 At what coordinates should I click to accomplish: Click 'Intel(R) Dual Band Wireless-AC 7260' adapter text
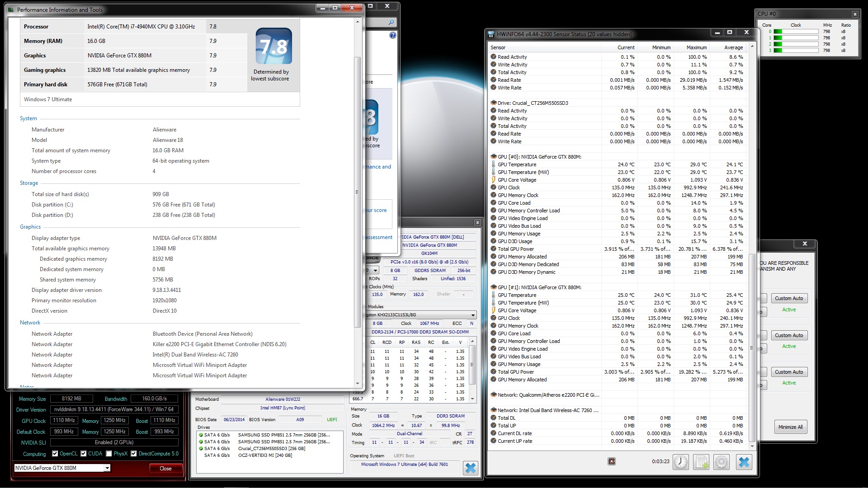tap(195, 355)
